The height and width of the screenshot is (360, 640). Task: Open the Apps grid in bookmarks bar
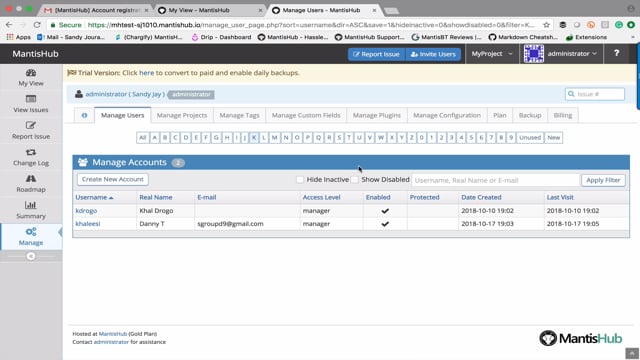coord(18,37)
